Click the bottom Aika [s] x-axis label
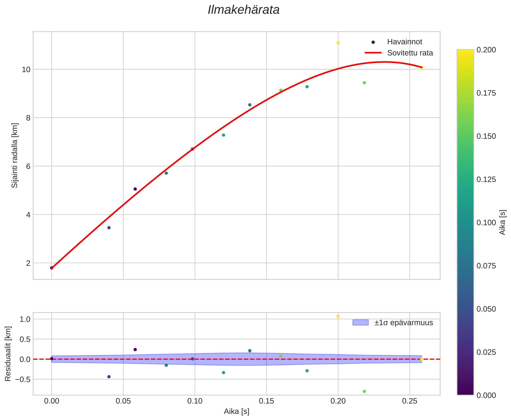Screen dimensions: 511x420 click(237, 412)
